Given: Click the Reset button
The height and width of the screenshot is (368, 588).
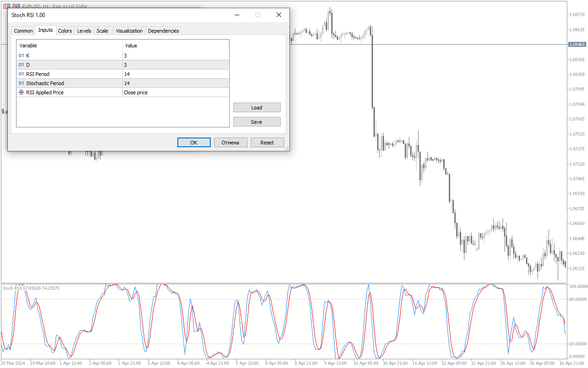Looking at the screenshot, I should pyautogui.click(x=267, y=143).
